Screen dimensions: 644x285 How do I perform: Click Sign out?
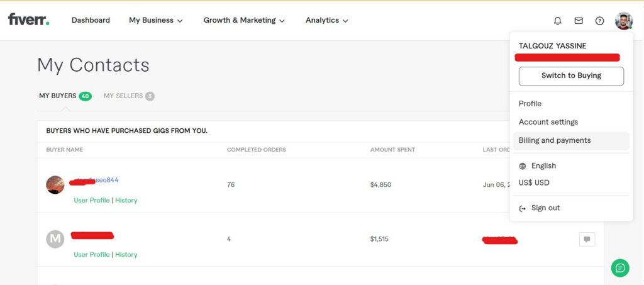tap(545, 208)
